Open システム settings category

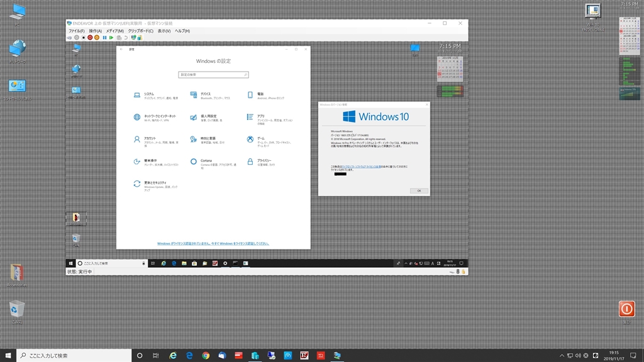[x=156, y=96]
